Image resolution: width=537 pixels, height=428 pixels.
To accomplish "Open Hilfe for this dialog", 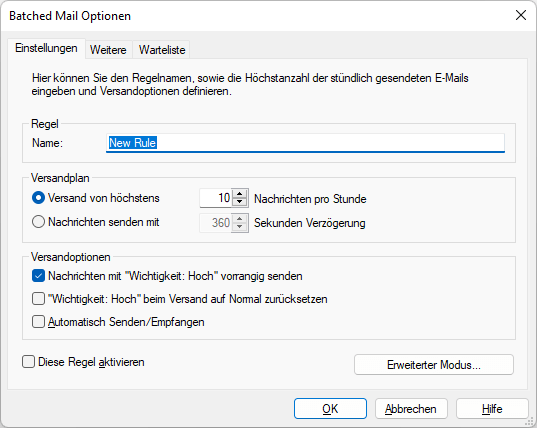I will click(x=492, y=408).
